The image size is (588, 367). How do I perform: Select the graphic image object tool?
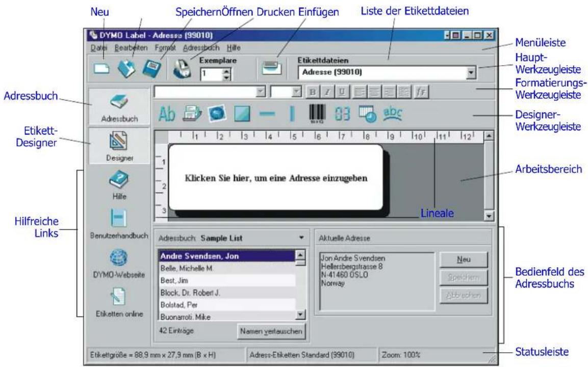pos(217,114)
